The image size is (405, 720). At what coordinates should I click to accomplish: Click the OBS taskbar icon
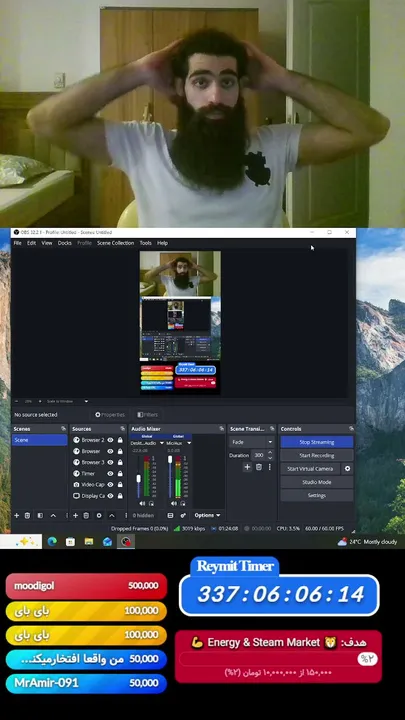[x=126, y=542]
